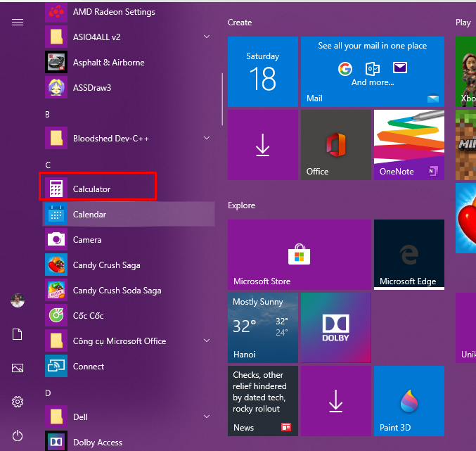The image size is (476, 451).
Task: Open the Microsoft Edge tile
Action: pos(409,255)
